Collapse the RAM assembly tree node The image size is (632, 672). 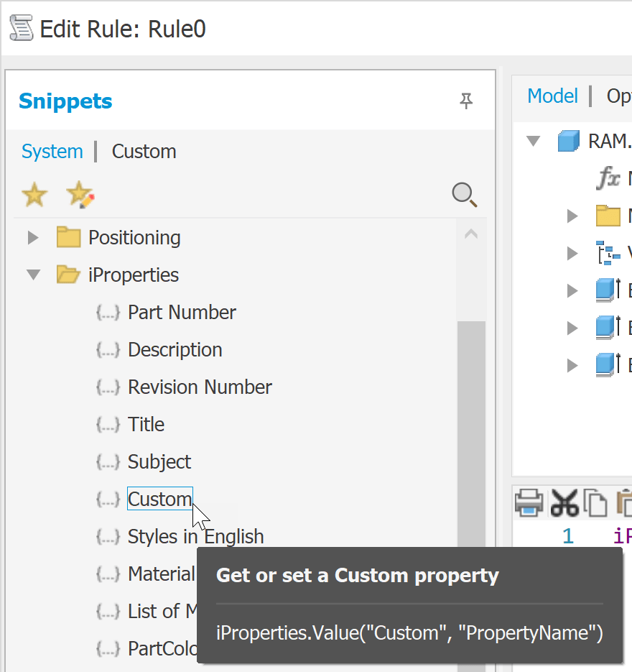pyautogui.click(x=533, y=141)
